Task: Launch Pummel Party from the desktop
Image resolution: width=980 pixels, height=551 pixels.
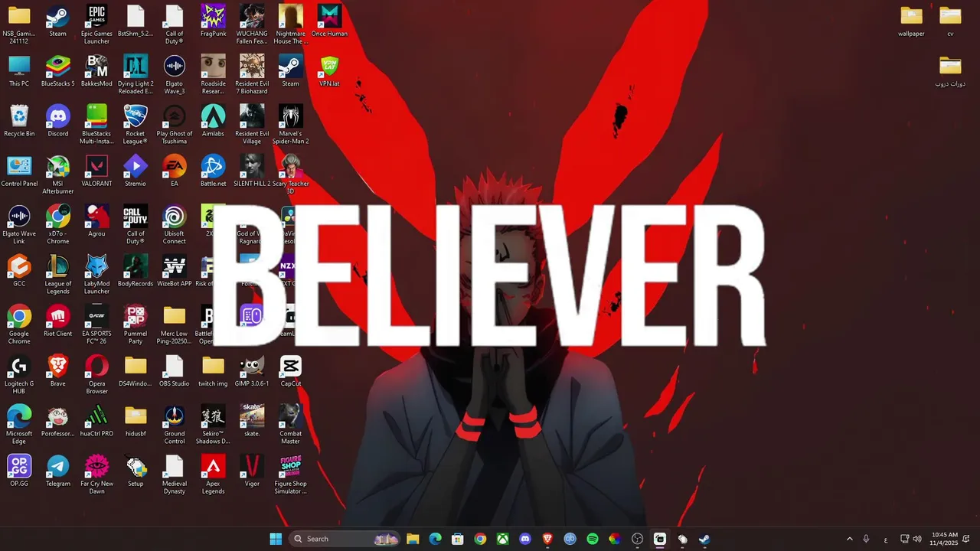Action: click(x=136, y=324)
